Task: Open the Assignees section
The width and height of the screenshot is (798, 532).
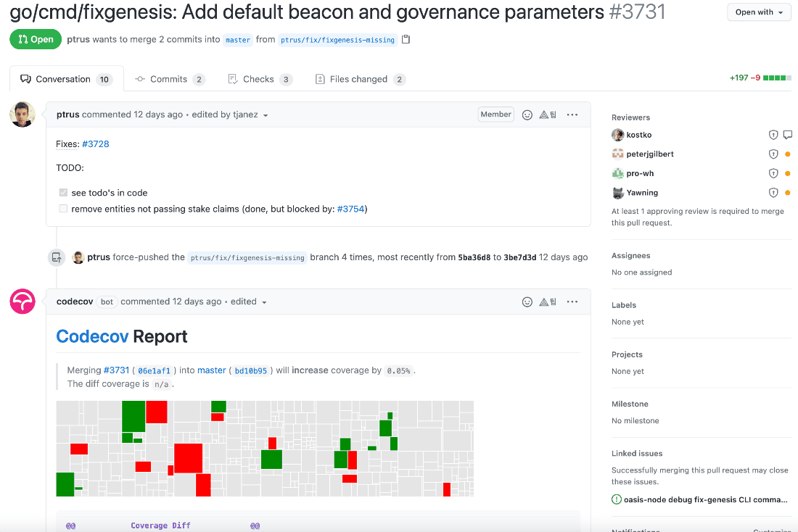Action: (631, 256)
